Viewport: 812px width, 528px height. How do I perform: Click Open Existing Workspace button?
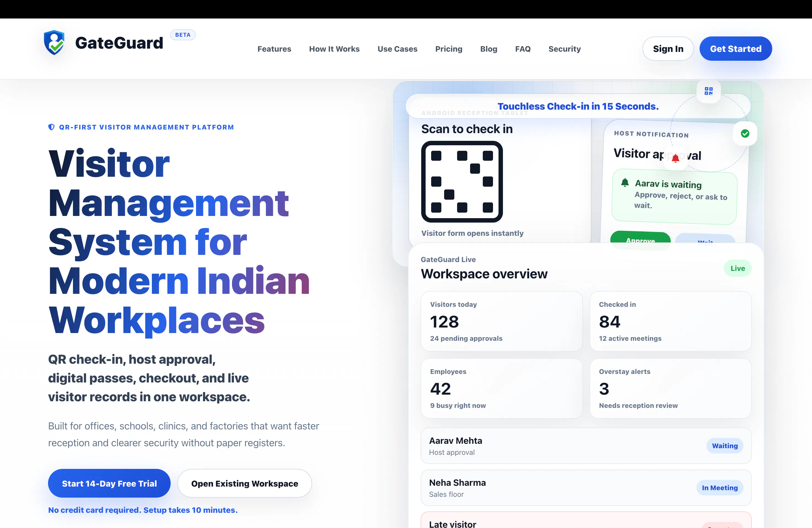[245, 483]
